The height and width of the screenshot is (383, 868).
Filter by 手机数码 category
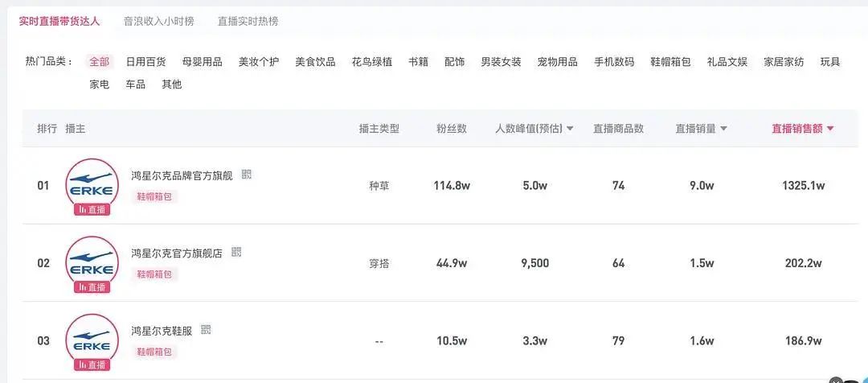pyautogui.click(x=614, y=62)
